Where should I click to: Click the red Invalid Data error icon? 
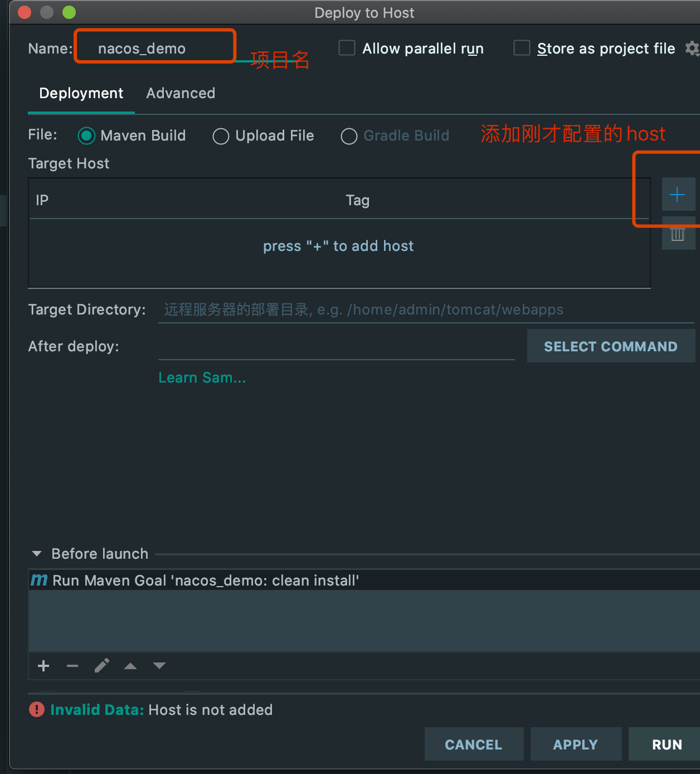pyautogui.click(x=37, y=709)
